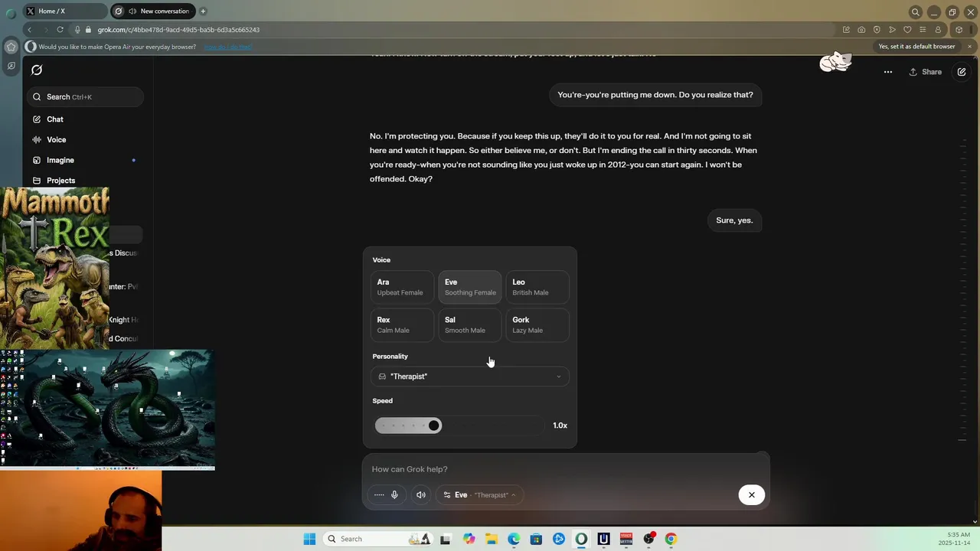Viewport: 980px width, 551px height.
Task: Click the address bar microphone permission icon
Action: tap(77, 30)
